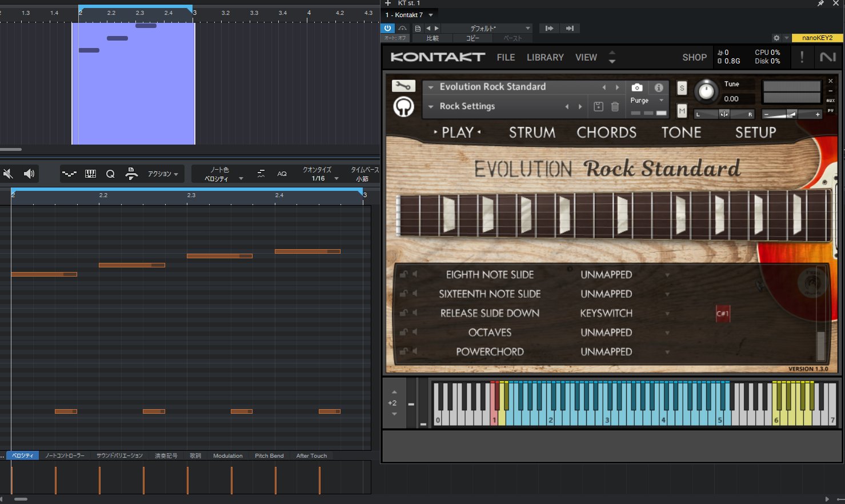
Task: Open the Kontakt FILE menu
Action: coord(506,57)
